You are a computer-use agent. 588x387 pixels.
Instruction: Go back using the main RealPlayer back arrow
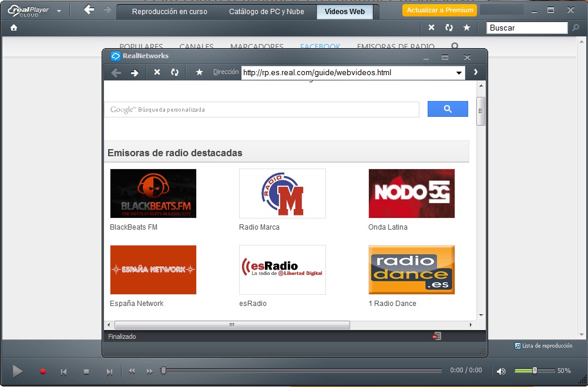coord(89,10)
